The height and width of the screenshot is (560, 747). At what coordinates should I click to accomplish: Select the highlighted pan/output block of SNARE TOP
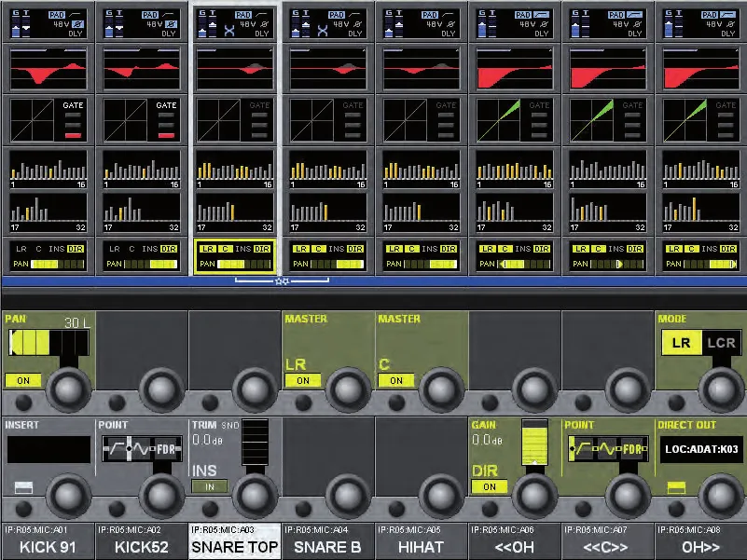[x=235, y=256]
